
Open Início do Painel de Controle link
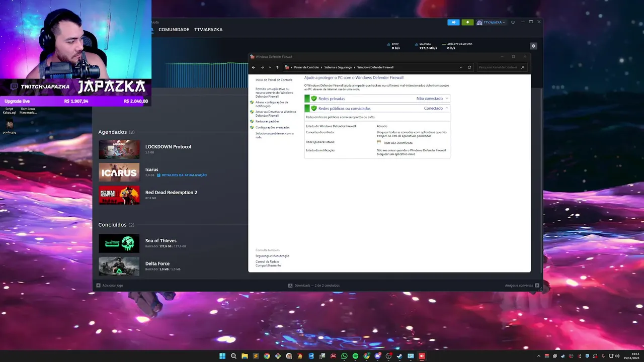[274, 80]
